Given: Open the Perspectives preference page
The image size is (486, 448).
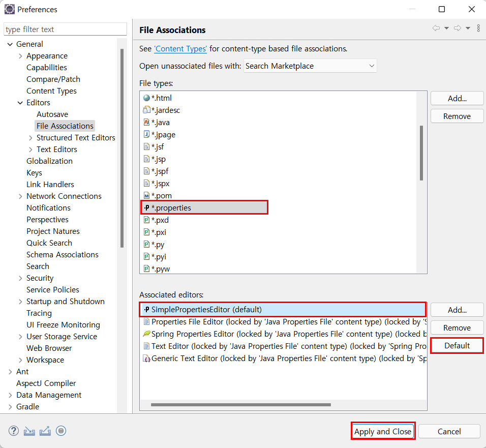Looking at the screenshot, I should pyautogui.click(x=47, y=220).
